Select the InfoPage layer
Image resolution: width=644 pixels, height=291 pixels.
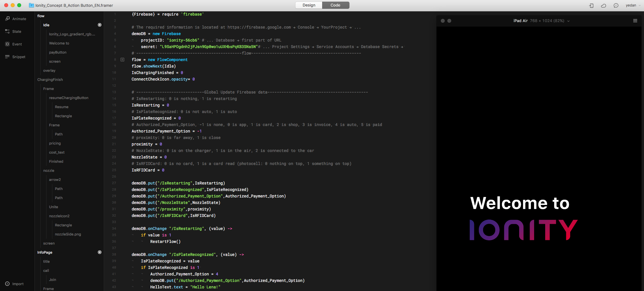click(45, 252)
